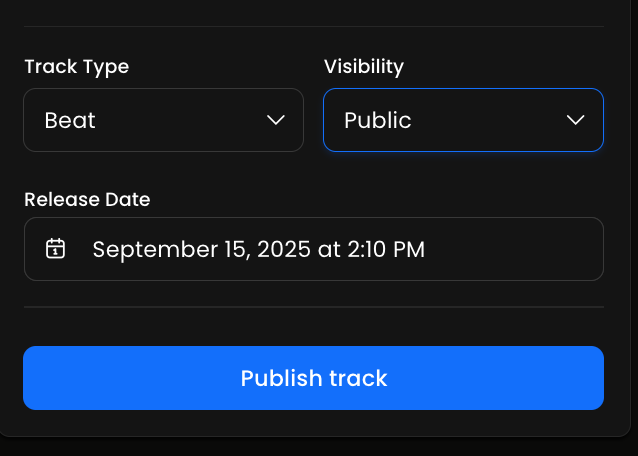Click the Release Date label
Image resolution: width=638 pixels, height=456 pixels.
pos(87,199)
